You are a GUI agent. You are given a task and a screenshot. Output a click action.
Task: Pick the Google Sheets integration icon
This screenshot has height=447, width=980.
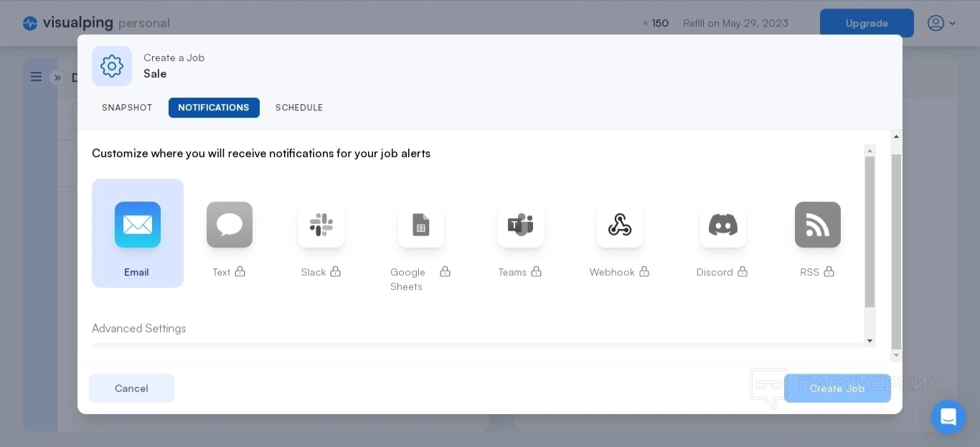[421, 225]
